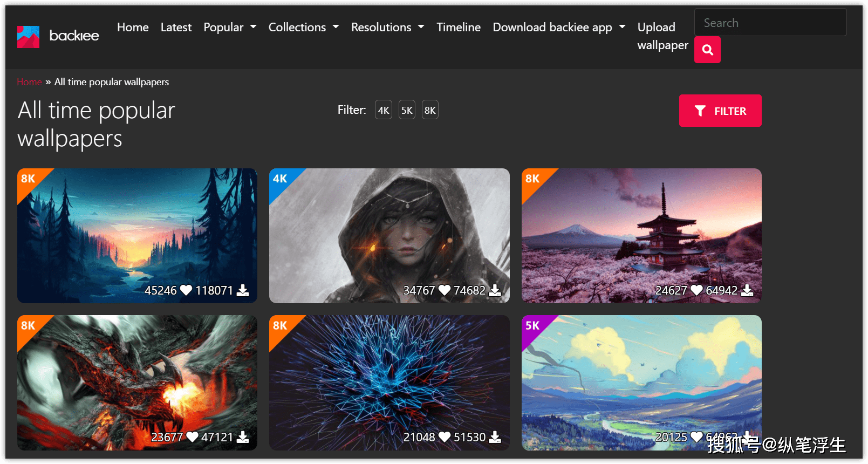Expand the Popular dropdown menu
The width and height of the screenshot is (868, 464).
(230, 27)
